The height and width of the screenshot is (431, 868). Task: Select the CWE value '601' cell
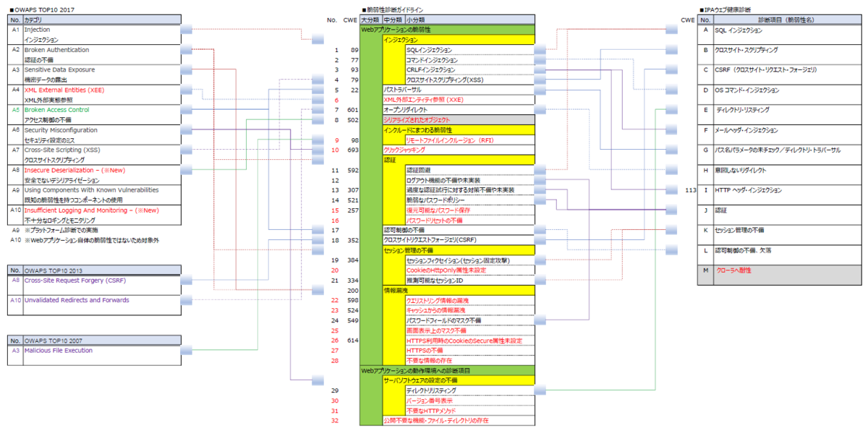353,110
